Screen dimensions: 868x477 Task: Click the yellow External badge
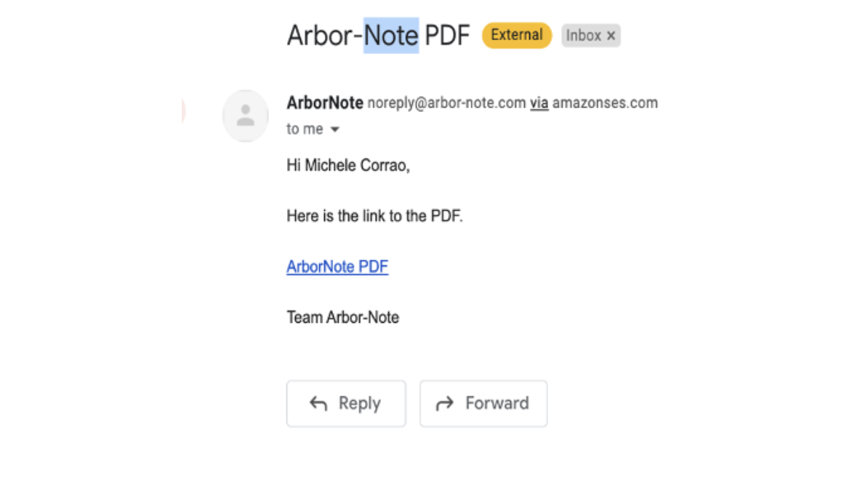point(517,36)
